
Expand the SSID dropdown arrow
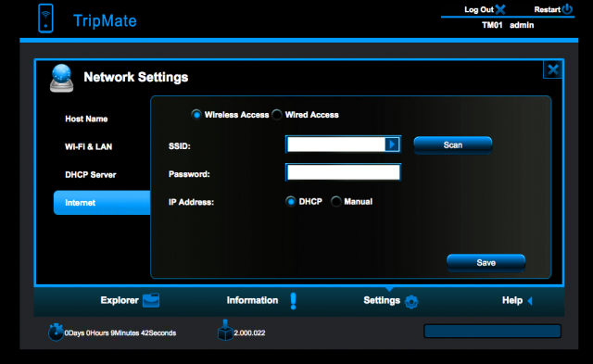tap(392, 144)
